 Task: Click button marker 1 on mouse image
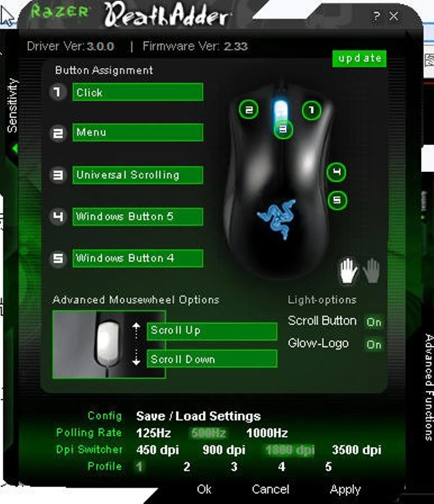coord(311,110)
